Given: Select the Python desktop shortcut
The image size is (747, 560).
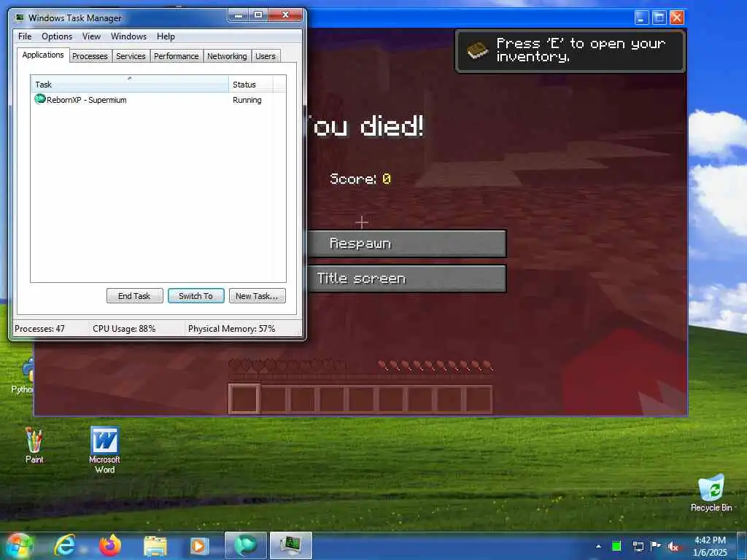Looking at the screenshot, I should click(23, 376).
